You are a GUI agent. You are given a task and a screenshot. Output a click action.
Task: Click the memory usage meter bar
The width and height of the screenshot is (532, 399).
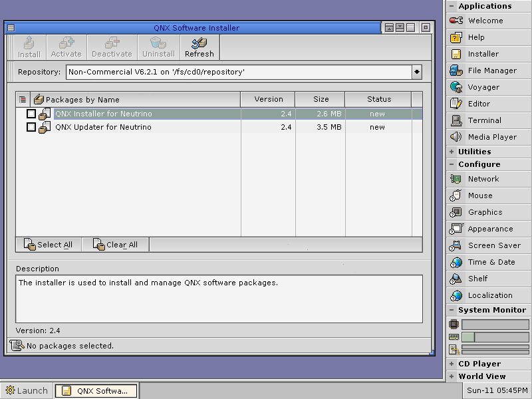click(495, 337)
